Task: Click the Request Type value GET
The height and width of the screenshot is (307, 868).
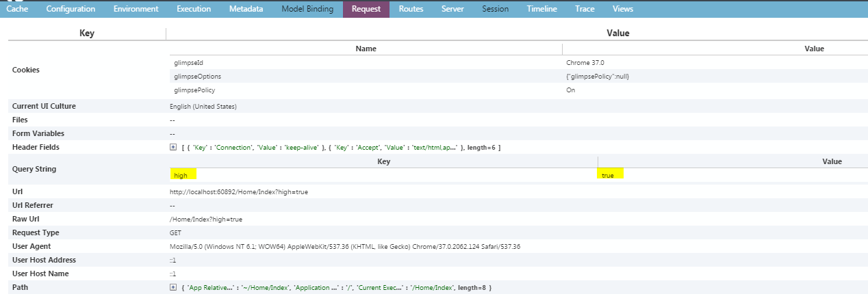Action: (x=175, y=233)
